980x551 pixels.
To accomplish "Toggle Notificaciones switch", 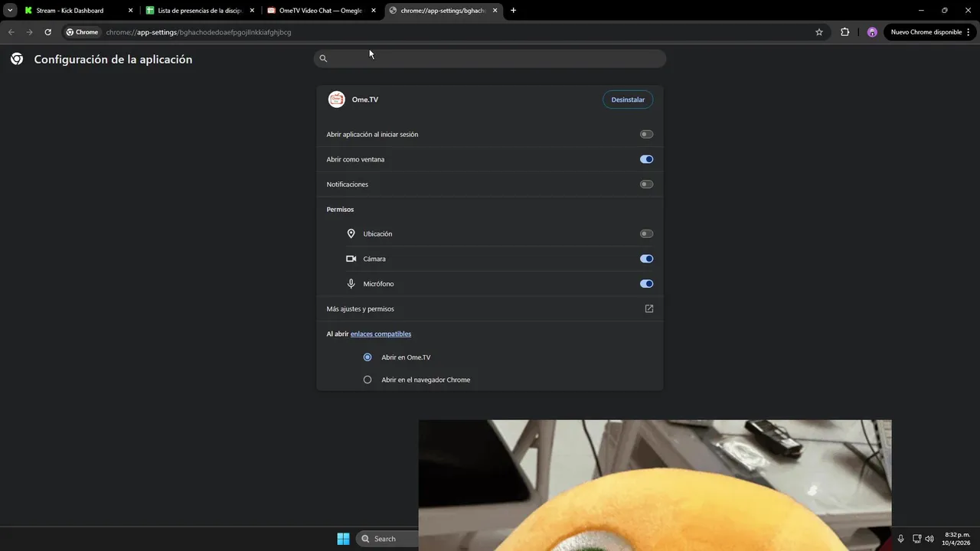I will tap(647, 184).
